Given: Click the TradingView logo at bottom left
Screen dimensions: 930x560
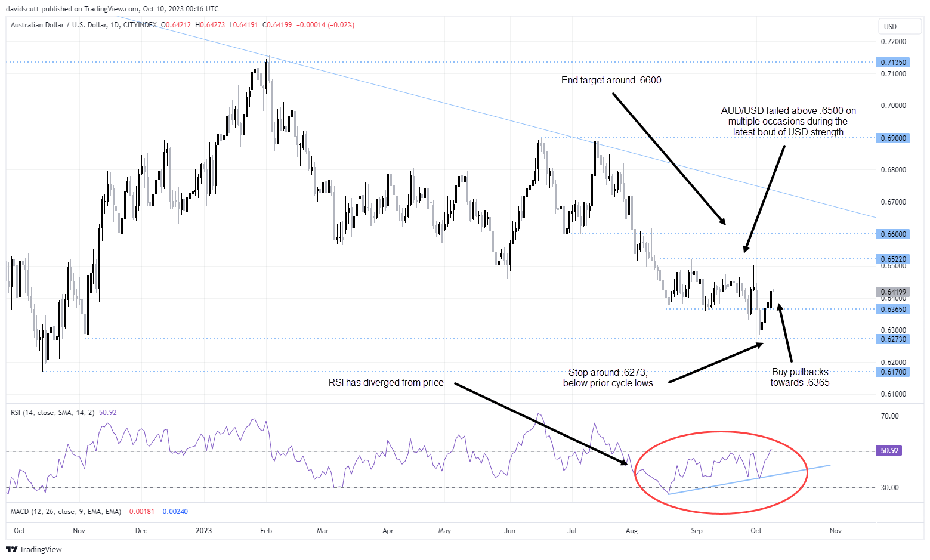Looking at the screenshot, I should pos(34,549).
